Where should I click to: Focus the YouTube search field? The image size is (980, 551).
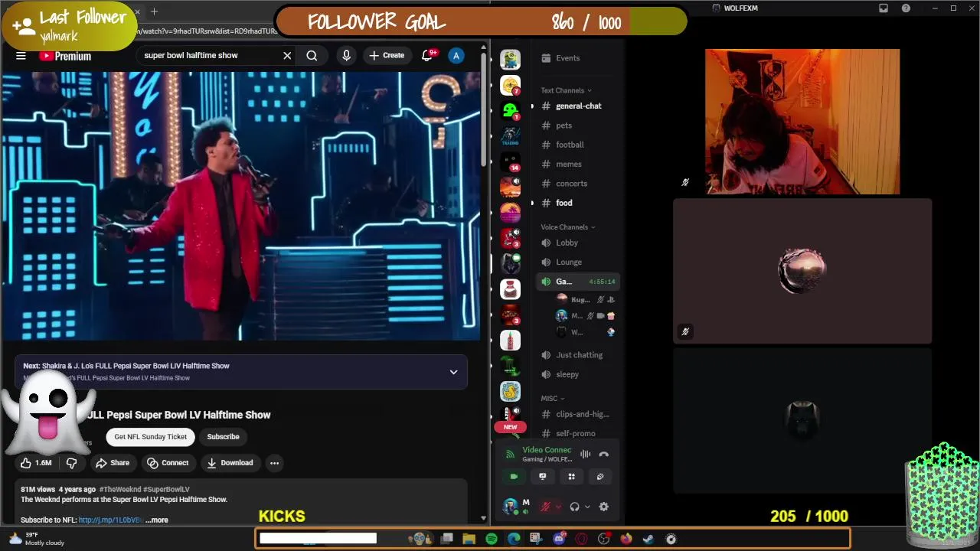(211, 55)
